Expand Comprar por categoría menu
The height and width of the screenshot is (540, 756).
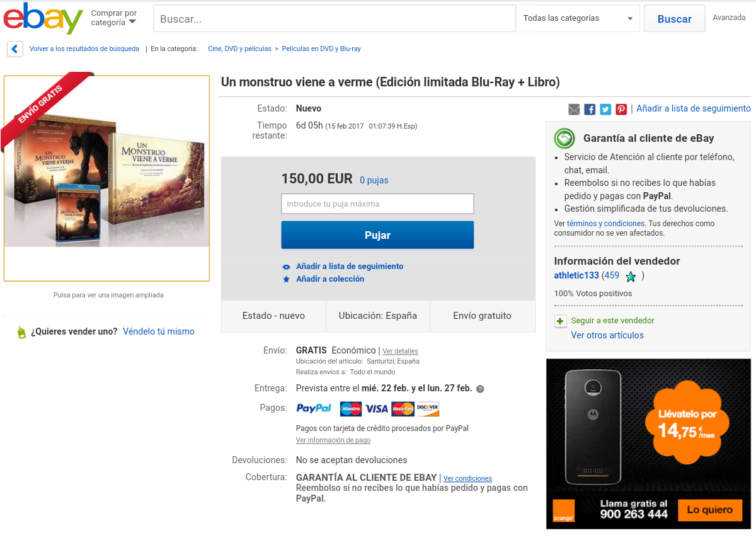(x=114, y=18)
